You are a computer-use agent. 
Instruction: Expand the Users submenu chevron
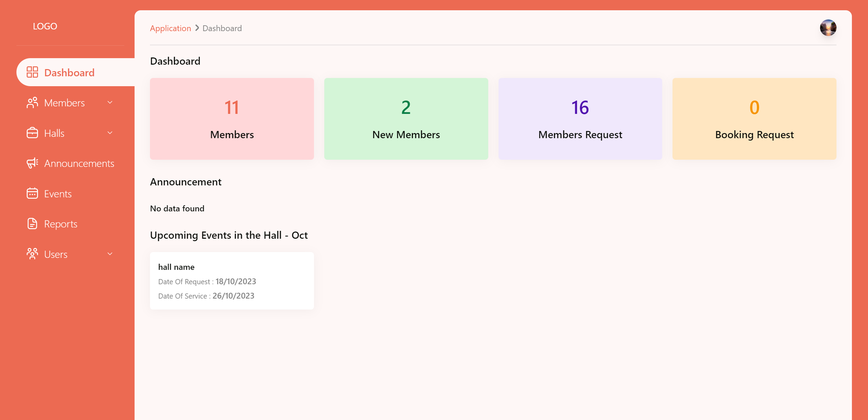[x=110, y=254]
